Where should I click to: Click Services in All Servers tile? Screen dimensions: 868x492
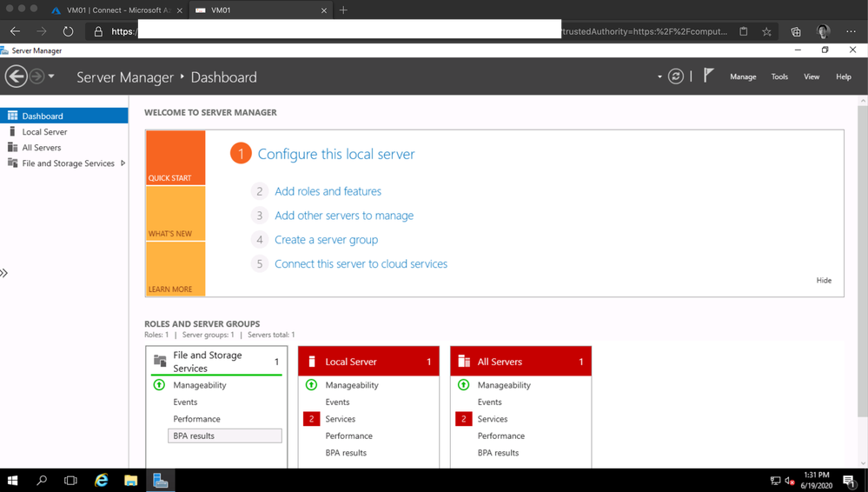point(492,419)
